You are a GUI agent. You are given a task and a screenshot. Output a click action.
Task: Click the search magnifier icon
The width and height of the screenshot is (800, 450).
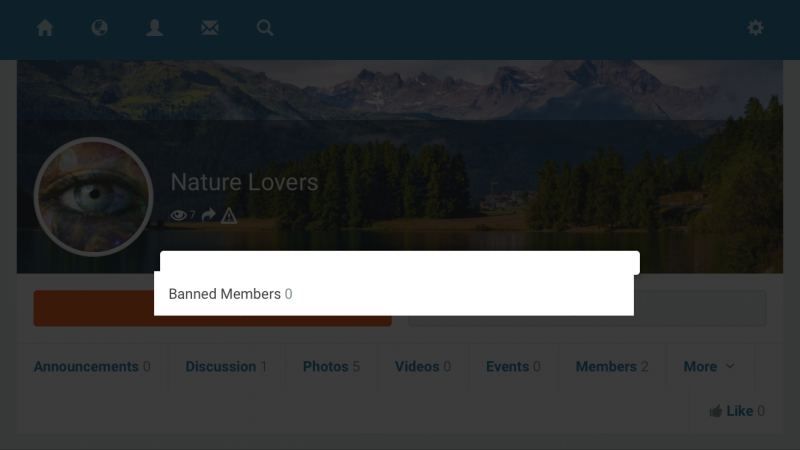pyautogui.click(x=265, y=28)
